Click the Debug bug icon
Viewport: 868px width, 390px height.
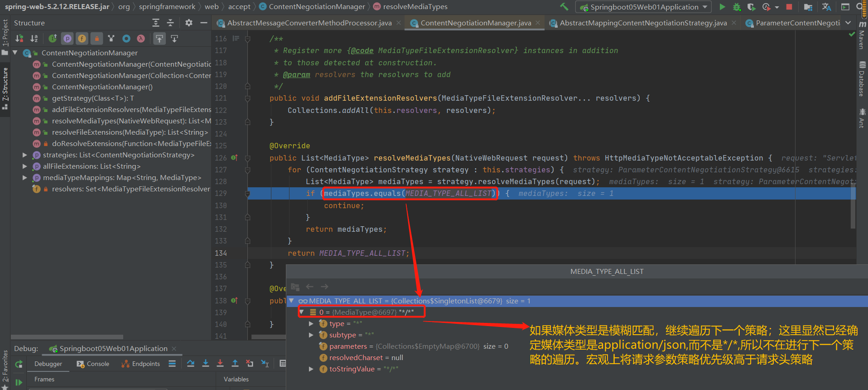click(x=737, y=7)
